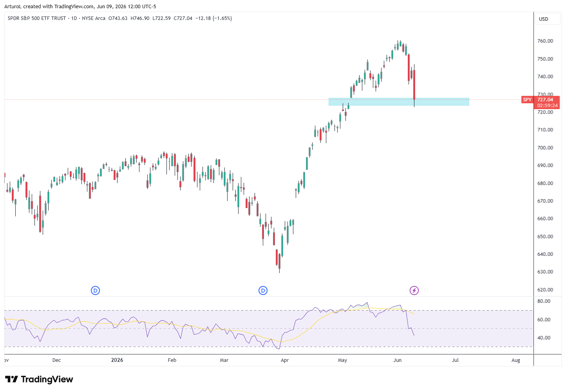The height and width of the screenshot is (392, 566).
Task: Click the high value H746.90
Action: [140, 18]
